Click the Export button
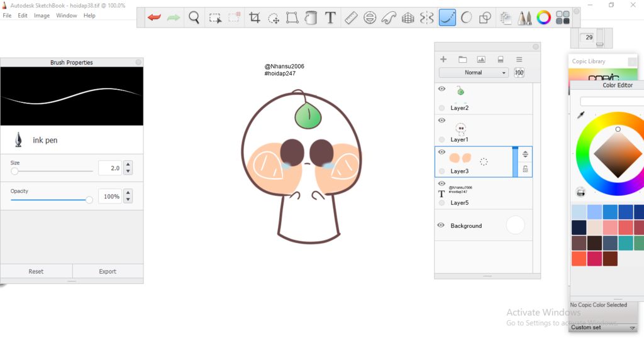 pyautogui.click(x=108, y=271)
